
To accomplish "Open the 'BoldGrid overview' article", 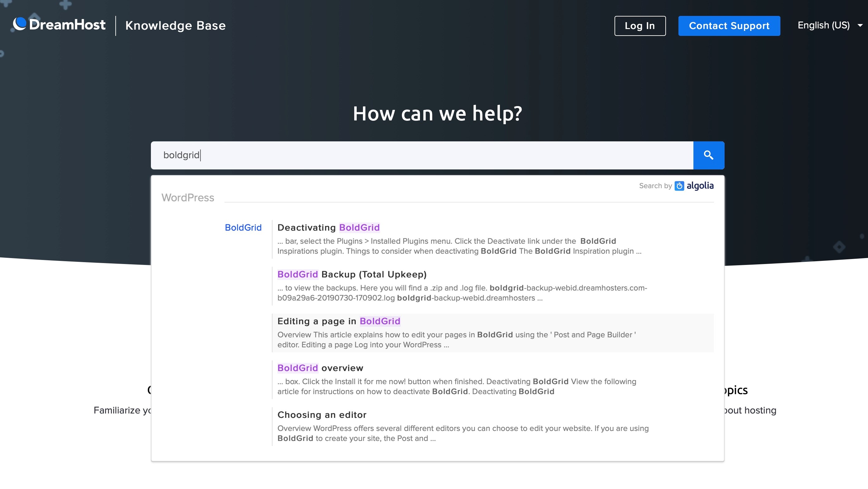I will pyautogui.click(x=320, y=368).
